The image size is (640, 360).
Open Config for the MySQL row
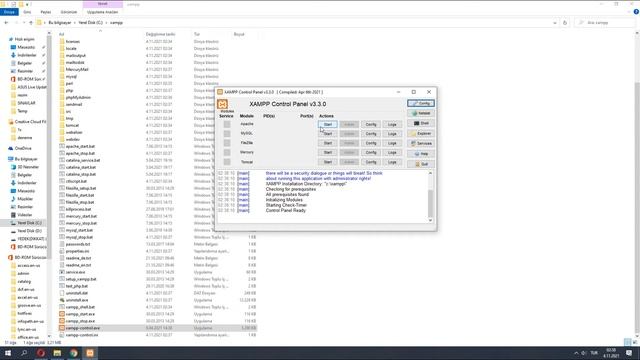tap(371, 134)
